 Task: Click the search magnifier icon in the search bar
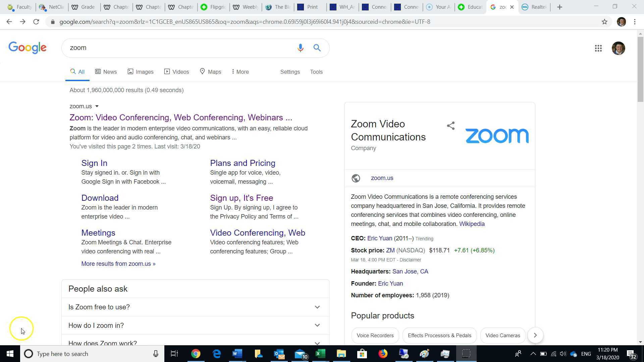pyautogui.click(x=317, y=48)
